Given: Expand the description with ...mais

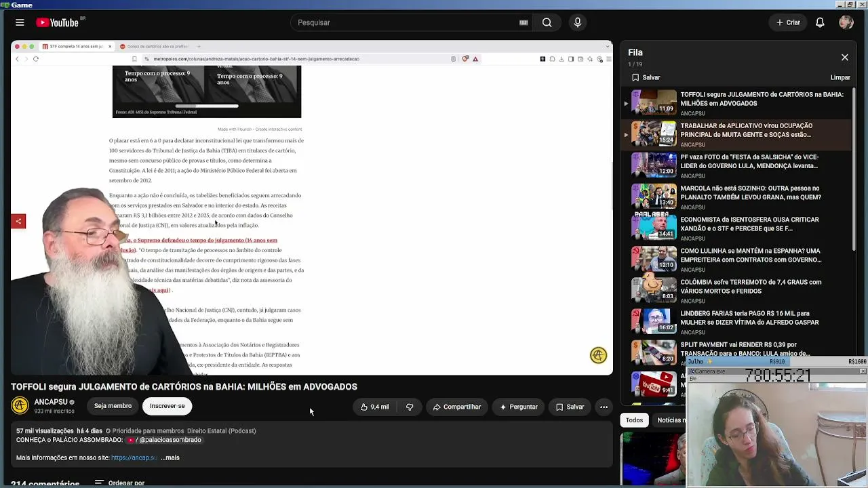Looking at the screenshot, I should coord(170,458).
